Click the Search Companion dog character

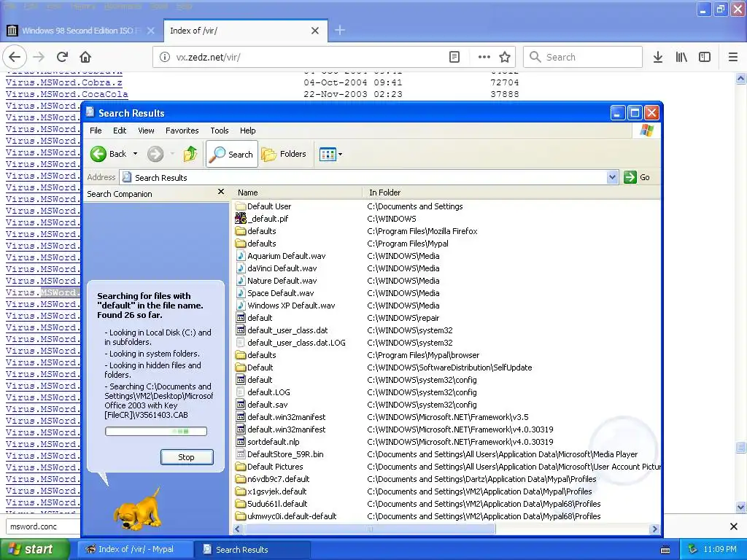[137, 508]
